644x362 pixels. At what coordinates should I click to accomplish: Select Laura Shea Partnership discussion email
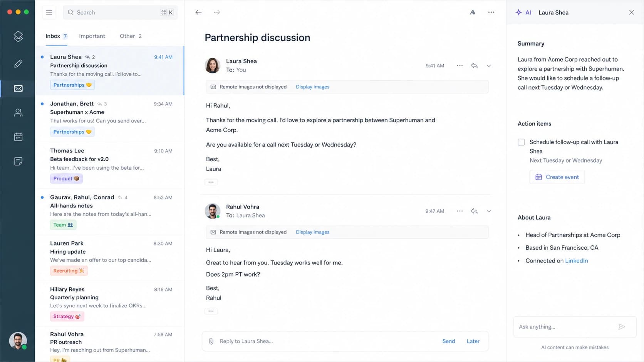click(x=109, y=71)
